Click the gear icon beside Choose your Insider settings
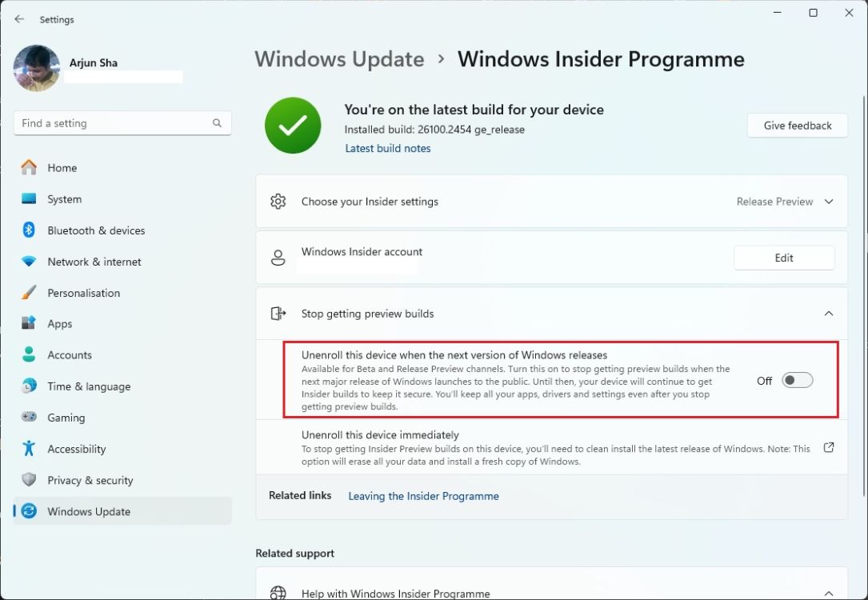 coord(278,201)
